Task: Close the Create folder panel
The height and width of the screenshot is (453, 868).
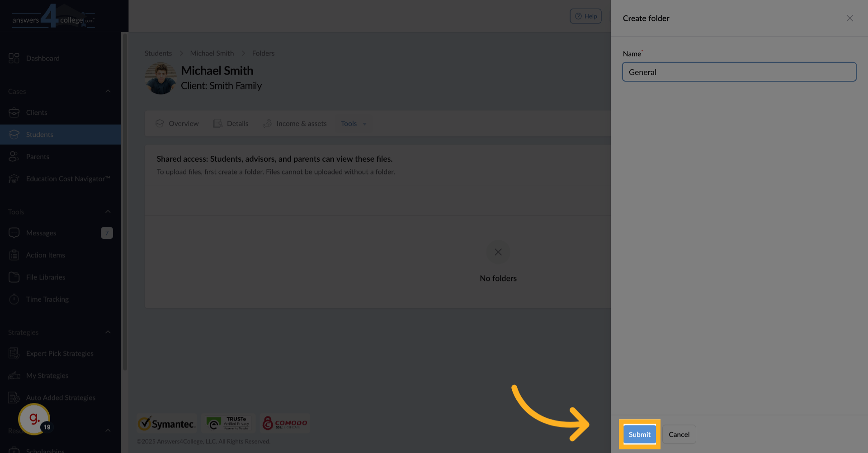Action: click(x=850, y=18)
